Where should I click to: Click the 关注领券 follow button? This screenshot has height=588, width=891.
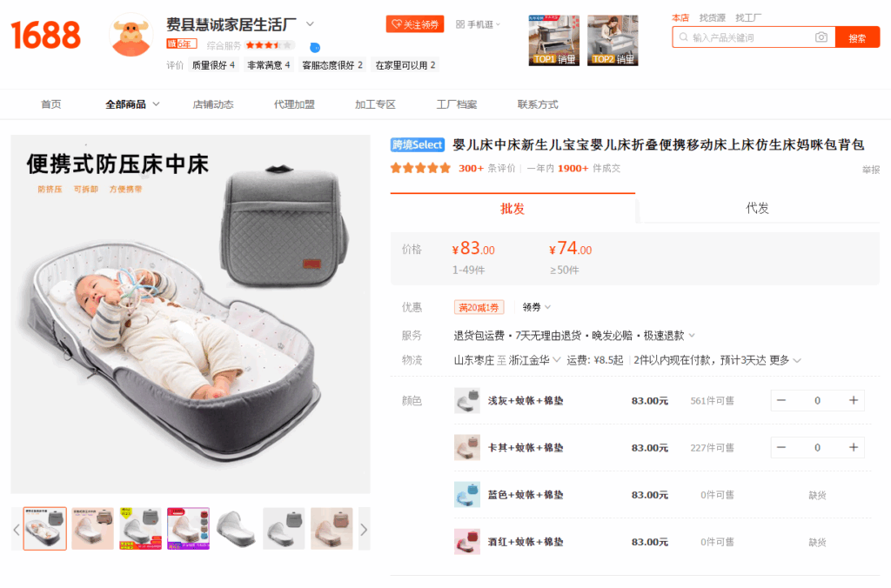[x=415, y=24]
